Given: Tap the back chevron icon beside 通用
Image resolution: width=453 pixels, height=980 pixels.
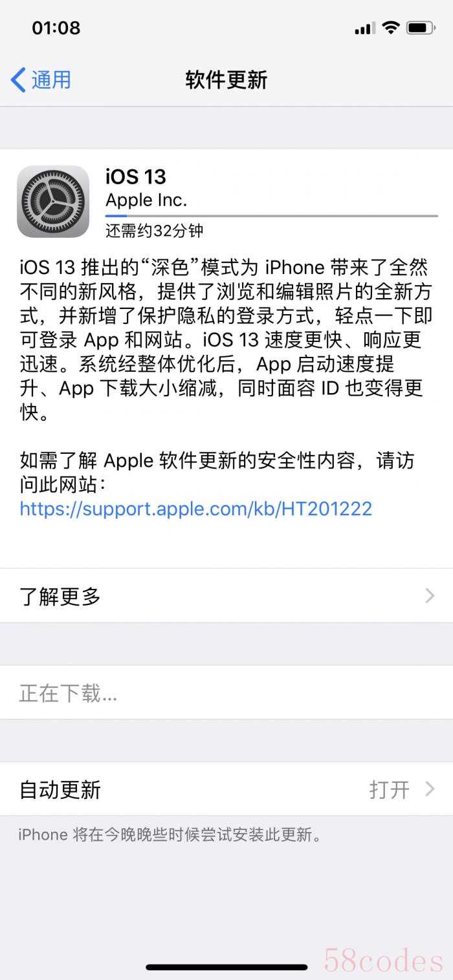Looking at the screenshot, I should point(18,80).
